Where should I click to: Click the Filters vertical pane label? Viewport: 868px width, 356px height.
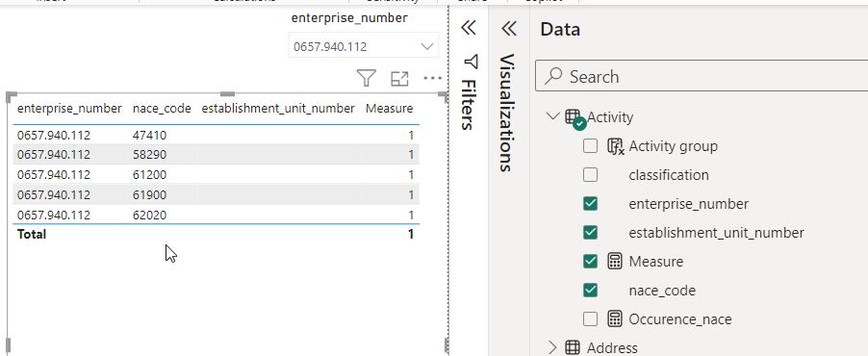pyautogui.click(x=469, y=104)
